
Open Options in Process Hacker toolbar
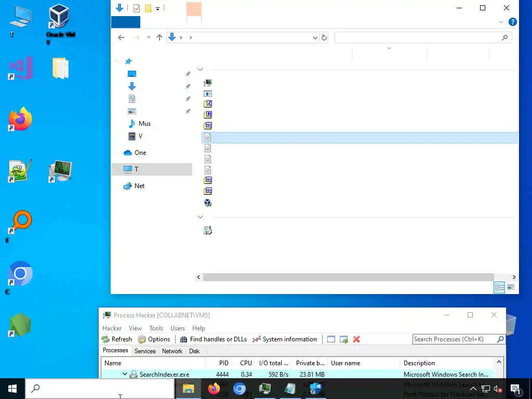(154, 339)
